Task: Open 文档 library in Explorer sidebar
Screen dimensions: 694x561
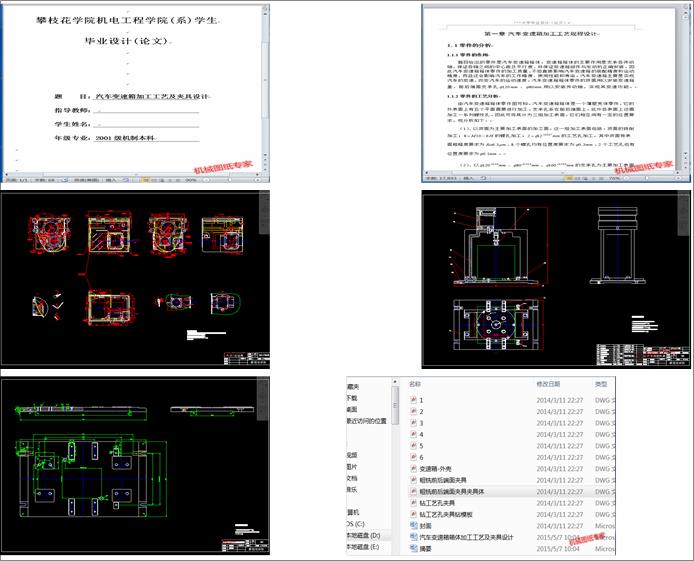Action: point(352,478)
